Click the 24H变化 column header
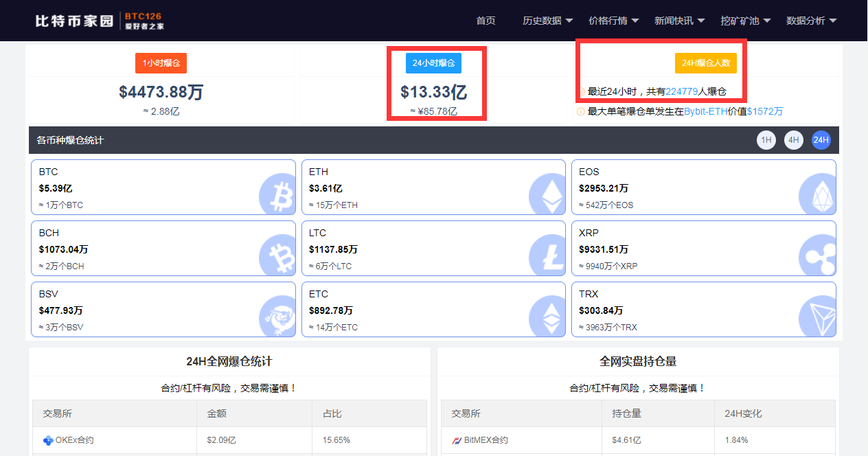 (743, 413)
